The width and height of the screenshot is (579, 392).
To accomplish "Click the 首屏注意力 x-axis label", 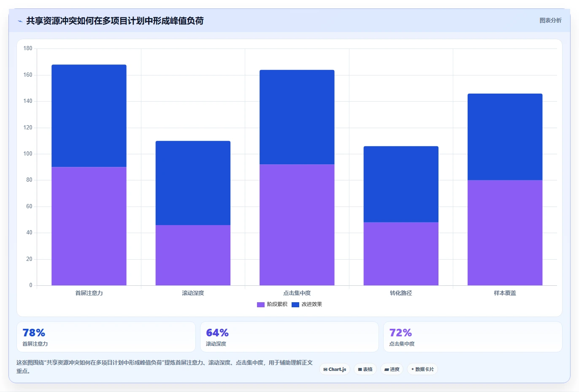I will coord(89,293).
